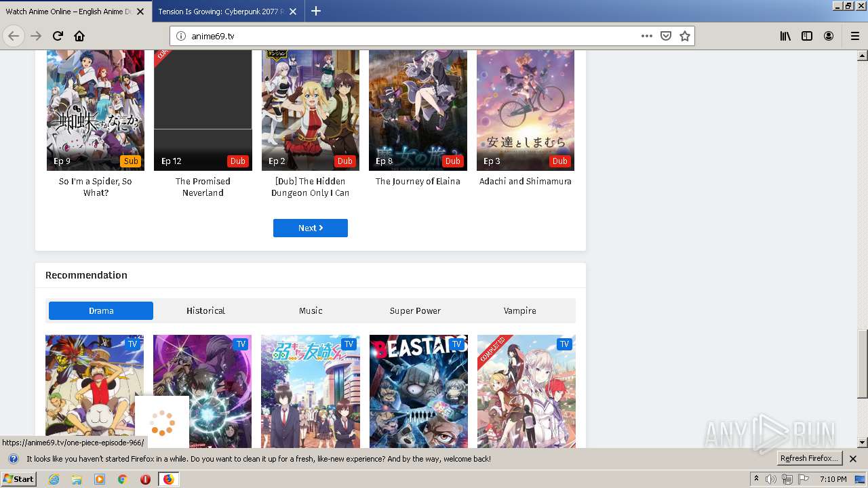Save page to Pocket
This screenshot has width=868, height=488.
[x=666, y=36]
